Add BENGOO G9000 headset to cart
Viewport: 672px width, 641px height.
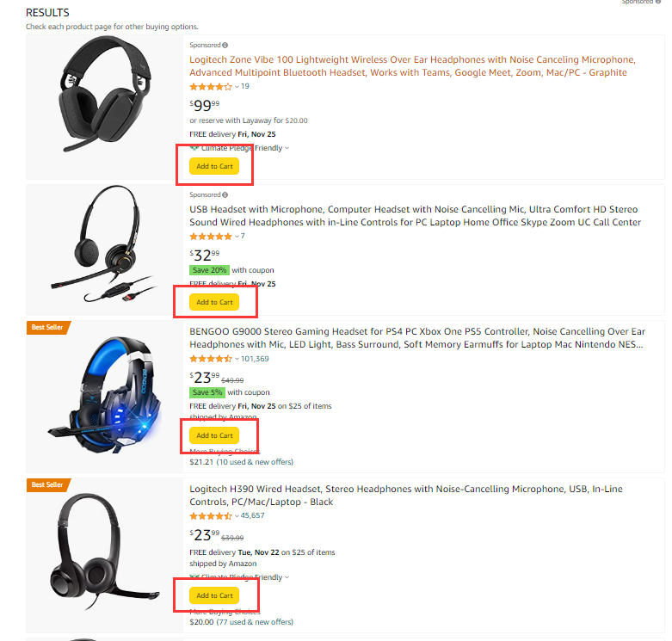[x=214, y=435]
